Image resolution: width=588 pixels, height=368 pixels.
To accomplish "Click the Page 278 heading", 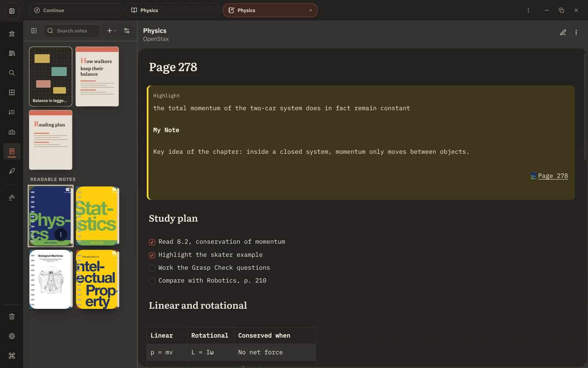I will click(173, 67).
